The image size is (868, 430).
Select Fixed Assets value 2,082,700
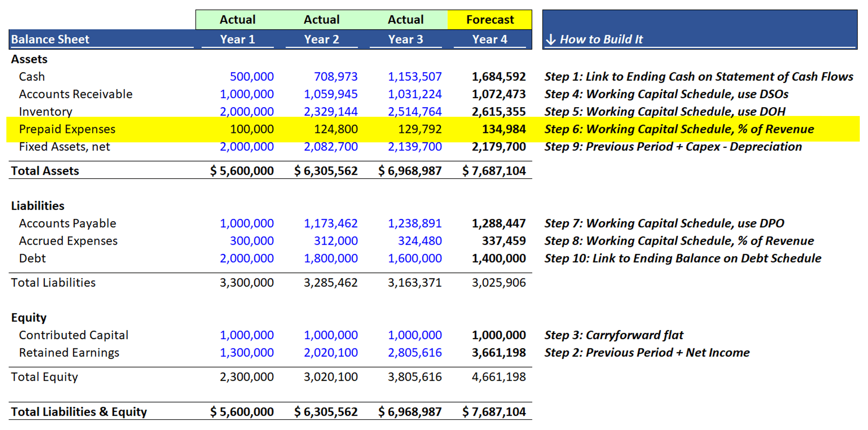tap(330, 147)
